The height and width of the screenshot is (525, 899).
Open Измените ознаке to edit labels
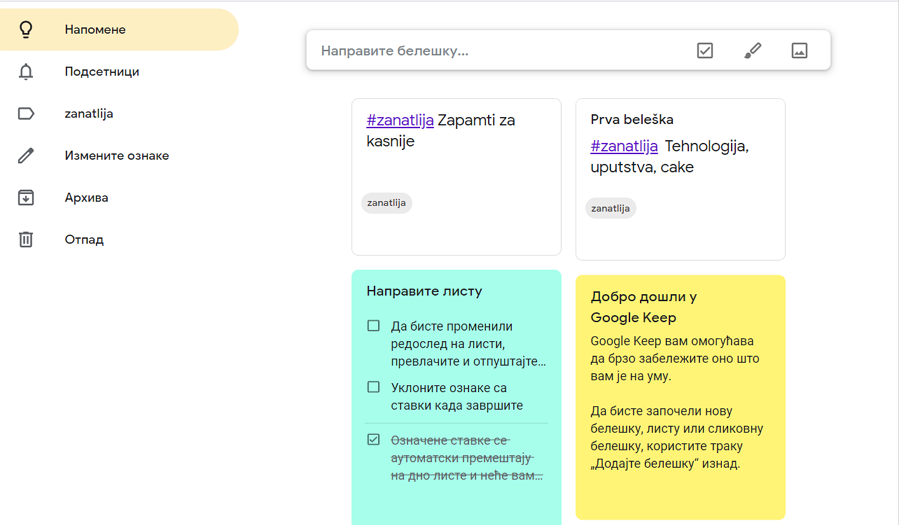[x=119, y=155]
